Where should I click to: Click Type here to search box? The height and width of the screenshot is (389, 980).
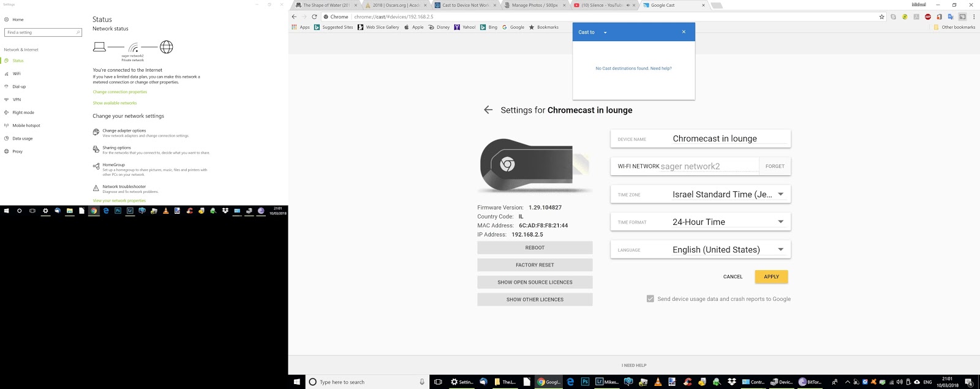366,382
